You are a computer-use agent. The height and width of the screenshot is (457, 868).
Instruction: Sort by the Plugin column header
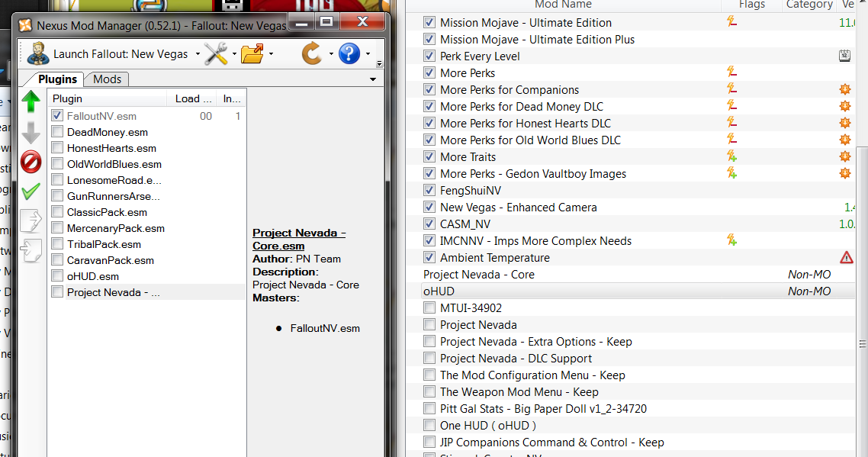click(107, 98)
